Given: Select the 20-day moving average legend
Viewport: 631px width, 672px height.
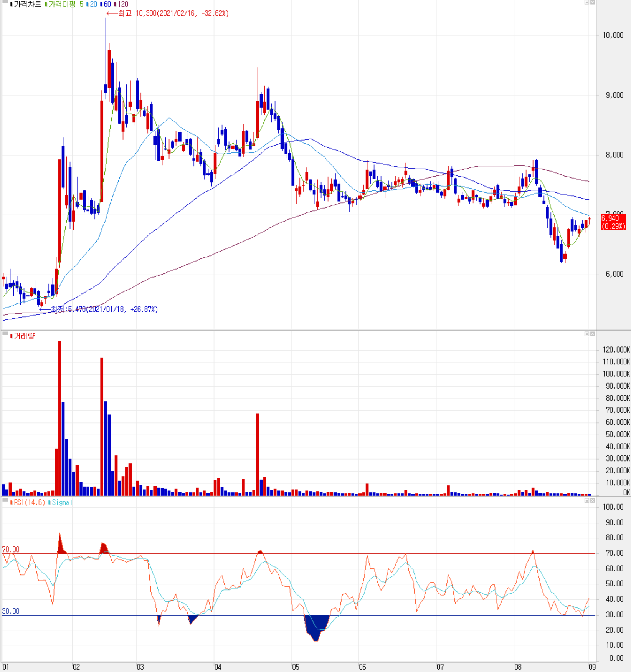Looking at the screenshot, I should [93, 4].
